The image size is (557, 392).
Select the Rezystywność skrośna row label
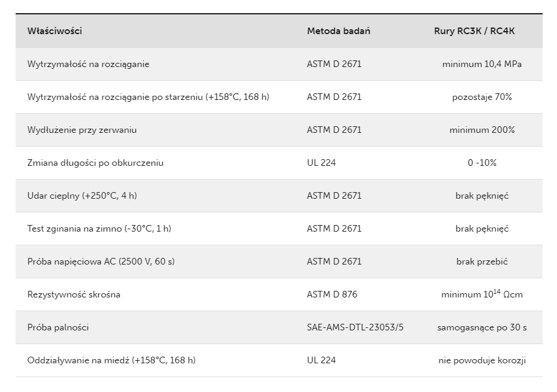coord(74,294)
